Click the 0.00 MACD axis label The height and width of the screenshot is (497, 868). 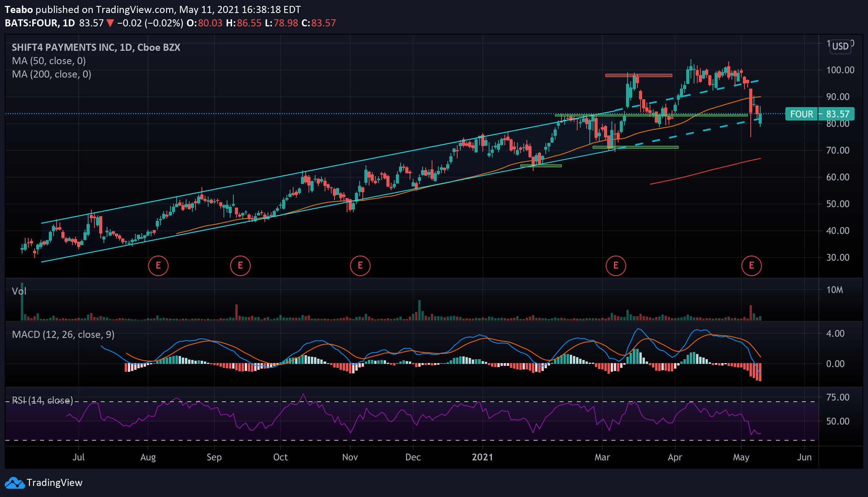click(835, 364)
